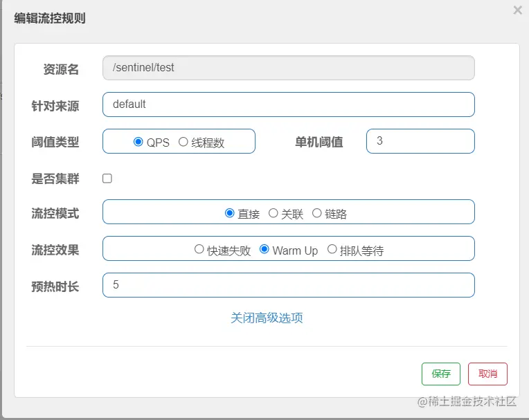Choose 链路 flow control mode

coord(317,213)
